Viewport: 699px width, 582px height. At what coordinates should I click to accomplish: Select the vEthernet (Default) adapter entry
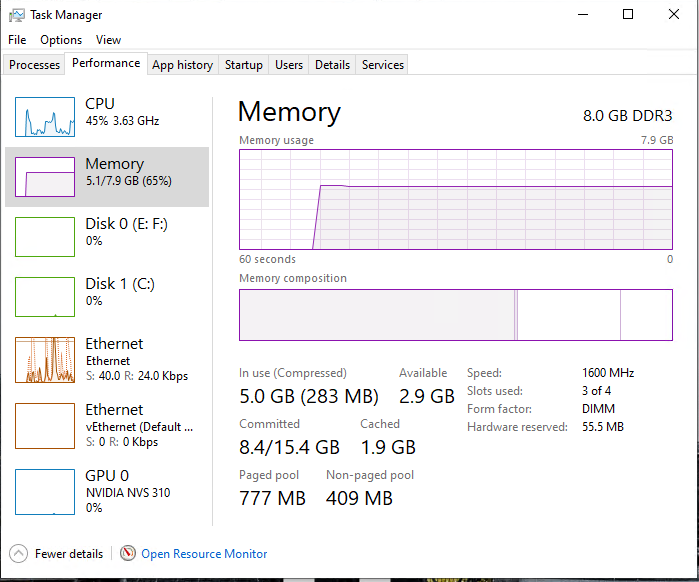pyautogui.click(x=107, y=426)
